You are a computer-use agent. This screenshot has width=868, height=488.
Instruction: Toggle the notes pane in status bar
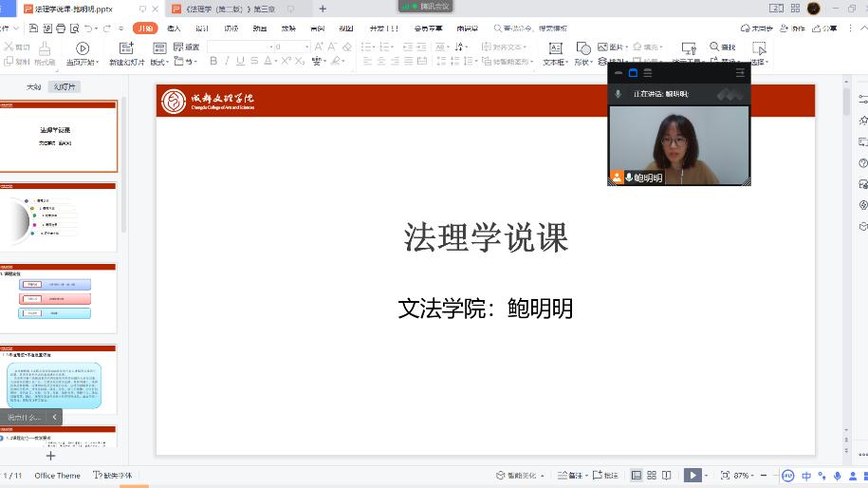click(572, 475)
